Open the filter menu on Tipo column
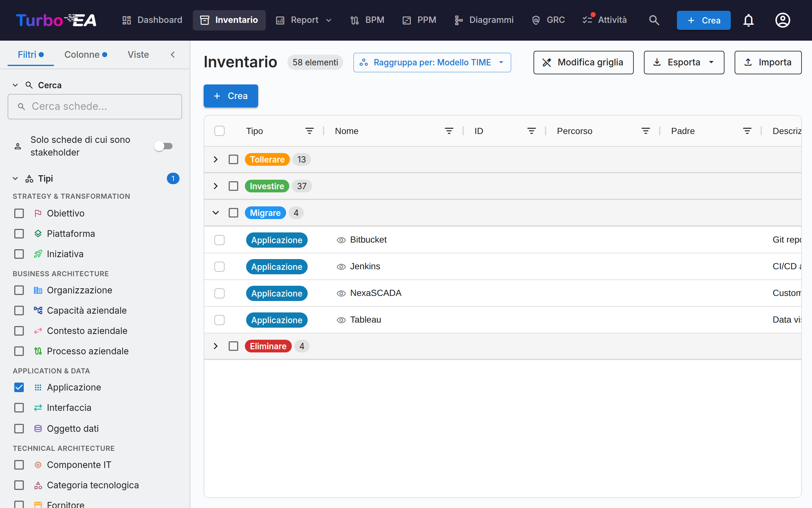The height and width of the screenshot is (508, 812). click(x=309, y=131)
